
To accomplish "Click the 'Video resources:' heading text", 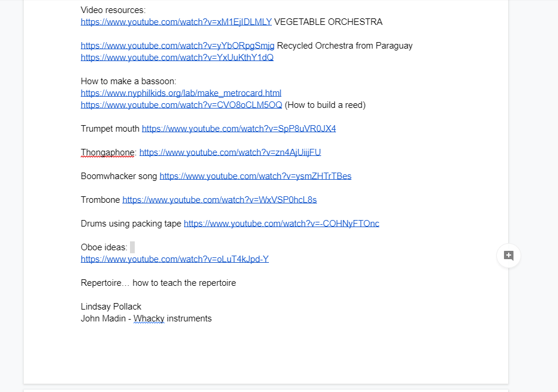I will point(113,10).
